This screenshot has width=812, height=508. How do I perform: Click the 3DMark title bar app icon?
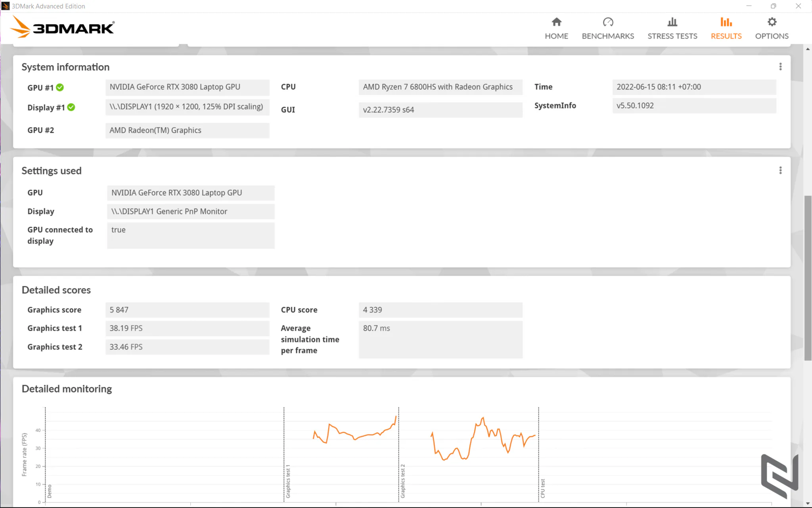pos(6,6)
